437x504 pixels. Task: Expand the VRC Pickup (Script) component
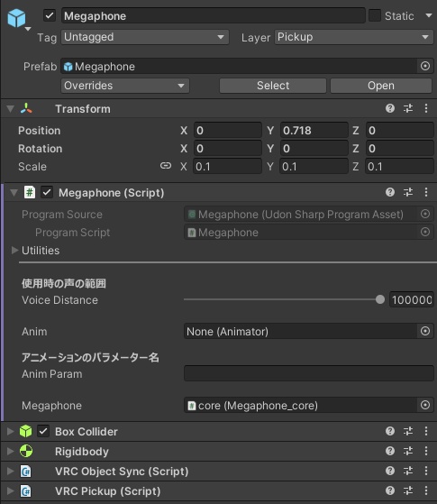[10, 491]
